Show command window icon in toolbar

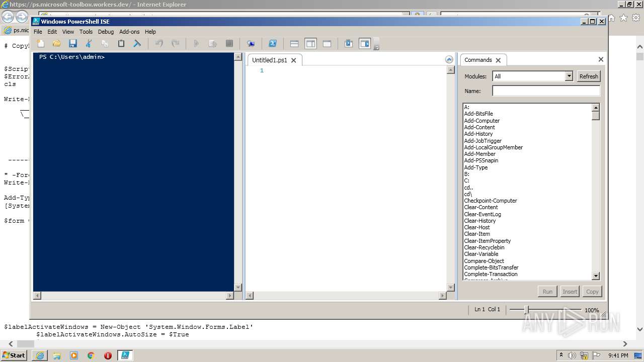tap(349, 44)
